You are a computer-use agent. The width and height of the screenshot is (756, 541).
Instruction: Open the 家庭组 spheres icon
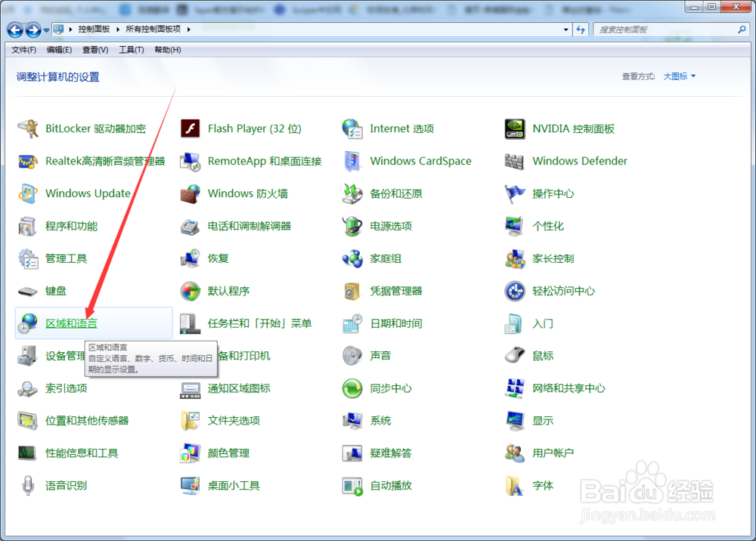coord(352,258)
